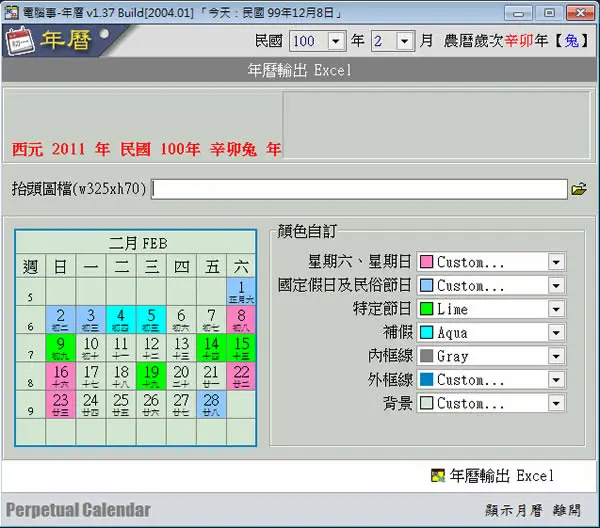Click the blue 外框線 color swatch
Viewport: 600px width, 528px height.
tap(426, 380)
